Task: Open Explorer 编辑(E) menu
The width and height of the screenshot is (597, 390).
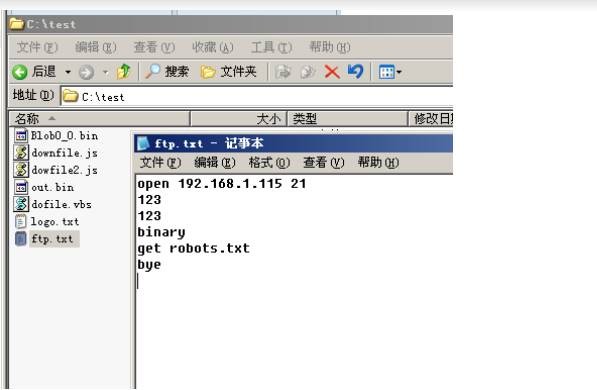Action: 96,47
